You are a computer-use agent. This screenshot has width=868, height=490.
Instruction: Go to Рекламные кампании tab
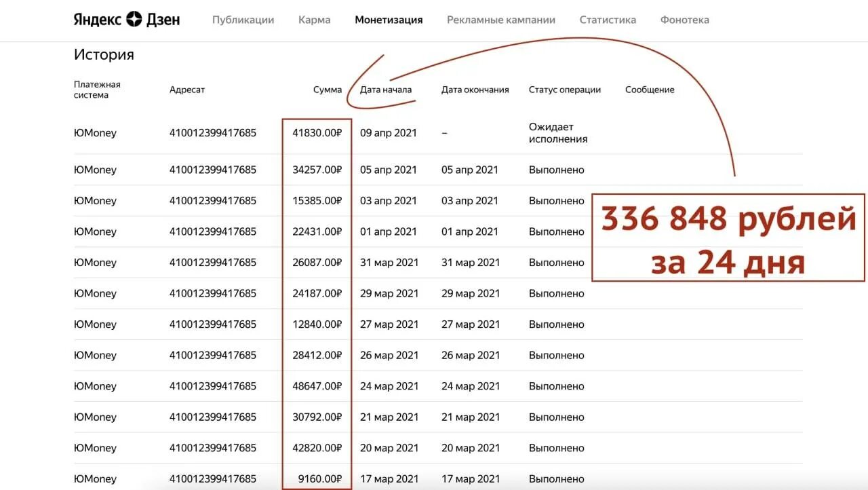tap(501, 20)
